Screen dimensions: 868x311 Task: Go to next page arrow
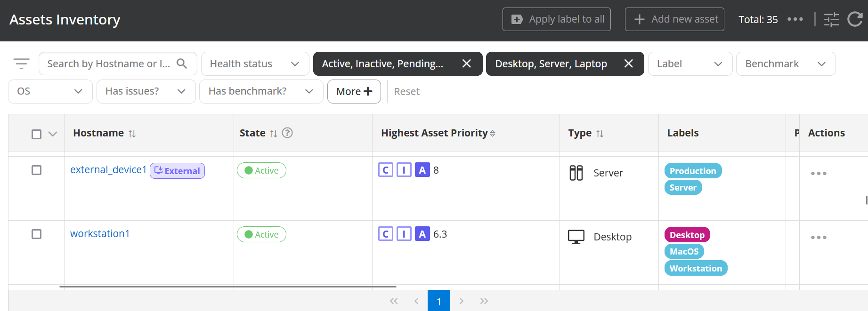point(462,301)
